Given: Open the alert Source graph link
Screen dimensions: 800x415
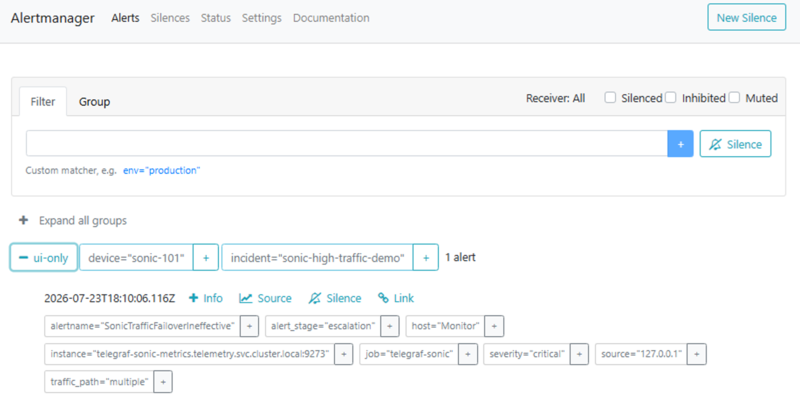Looking at the screenshot, I should (265, 298).
